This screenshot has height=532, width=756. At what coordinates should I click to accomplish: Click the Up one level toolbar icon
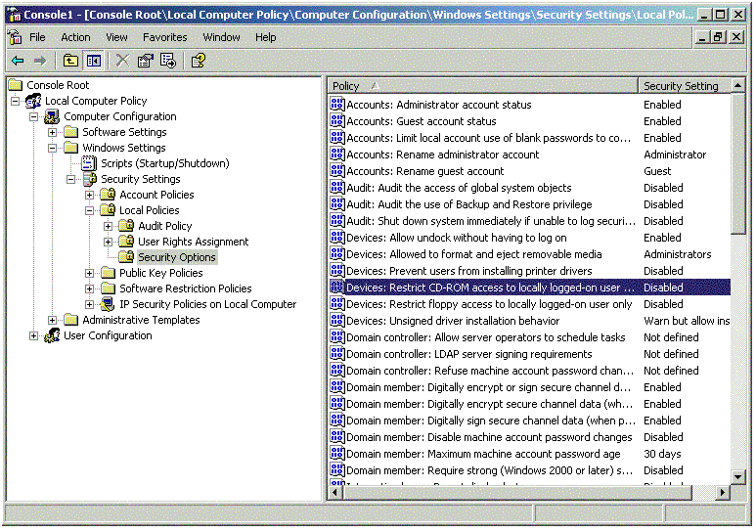click(x=70, y=61)
